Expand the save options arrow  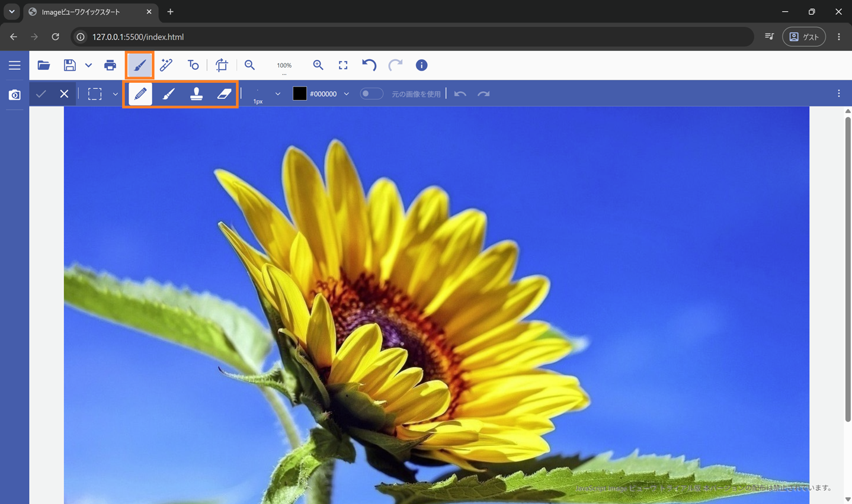point(88,65)
